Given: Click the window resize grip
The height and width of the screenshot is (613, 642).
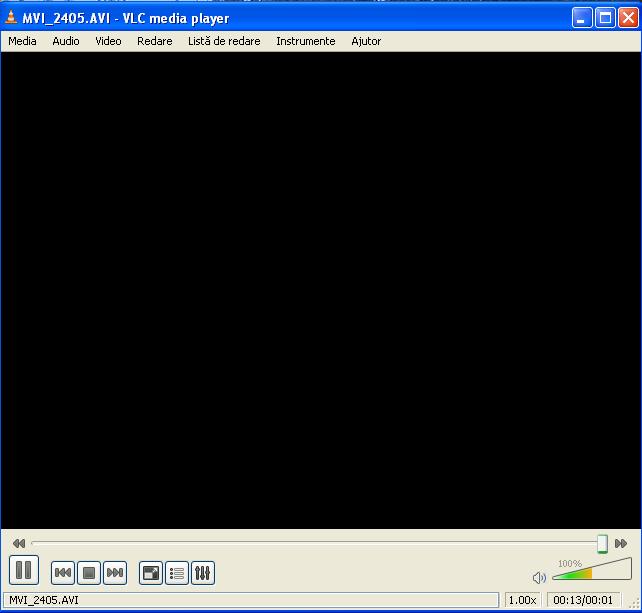Looking at the screenshot, I should (634, 603).
